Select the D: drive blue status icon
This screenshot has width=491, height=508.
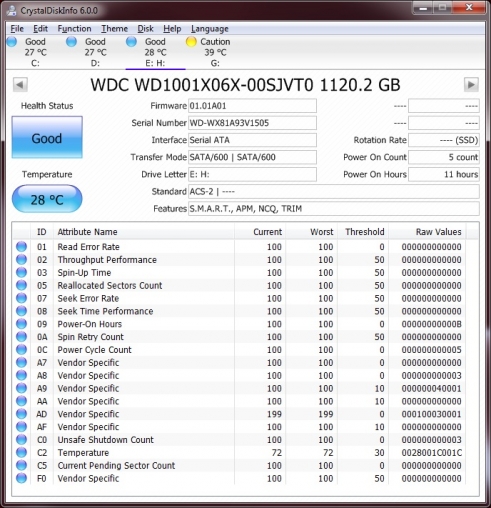(71, 42)
